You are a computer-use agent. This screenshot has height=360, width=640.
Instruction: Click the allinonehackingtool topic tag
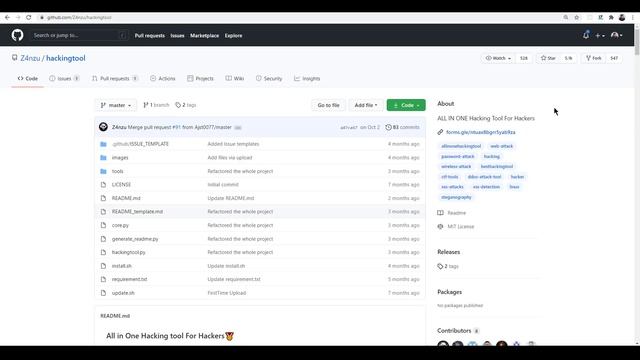coord(461,146)
